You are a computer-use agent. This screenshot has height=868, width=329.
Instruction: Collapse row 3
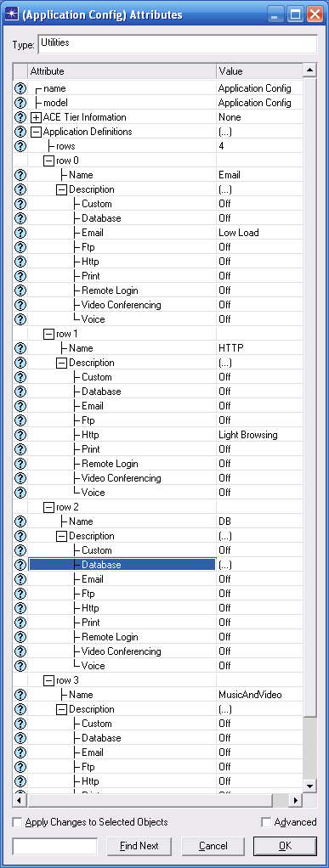[49, 680]
